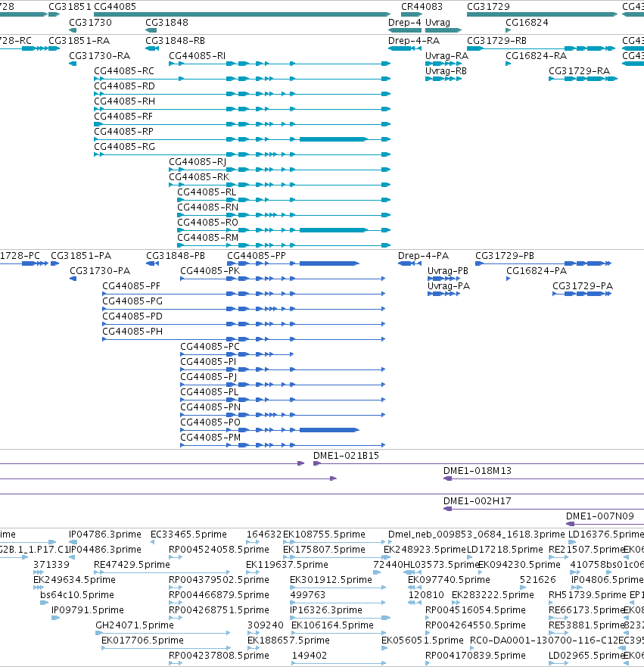The width and height of the screenshot is (644, 667).
Task: Select the CG31729 gene bar
Action: click(542, 14)
